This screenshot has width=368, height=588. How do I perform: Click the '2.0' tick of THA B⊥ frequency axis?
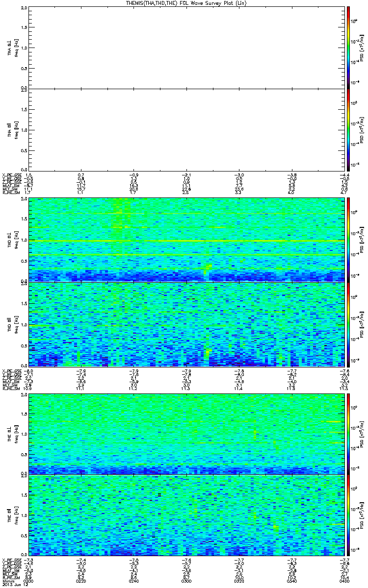[x=24, y=8]
